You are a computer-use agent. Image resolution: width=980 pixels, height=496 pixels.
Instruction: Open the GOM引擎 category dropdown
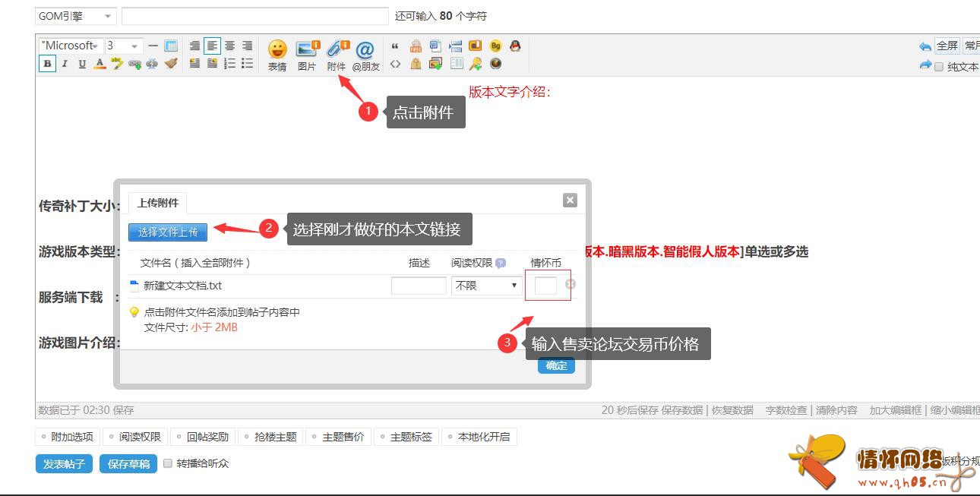pyautogui.click(x=75, y=16)
